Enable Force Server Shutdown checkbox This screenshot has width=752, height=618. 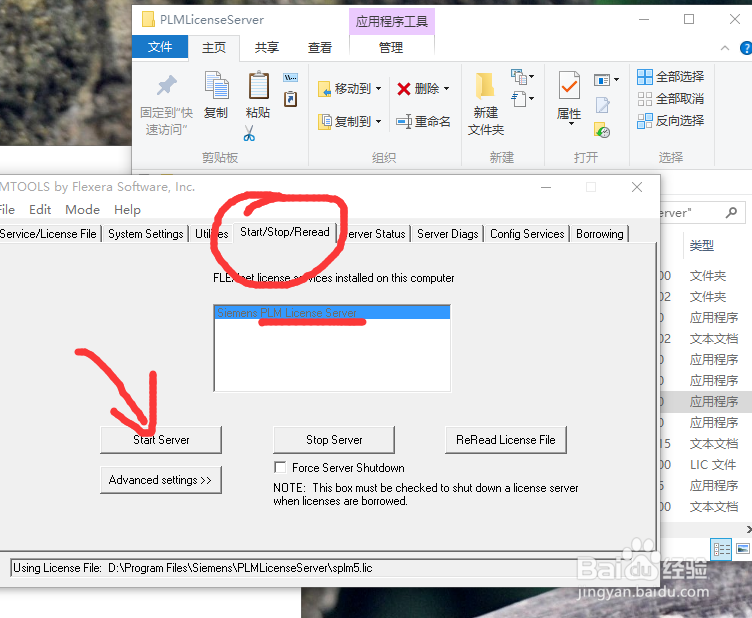pyautogui.click(x=280, y=467)
